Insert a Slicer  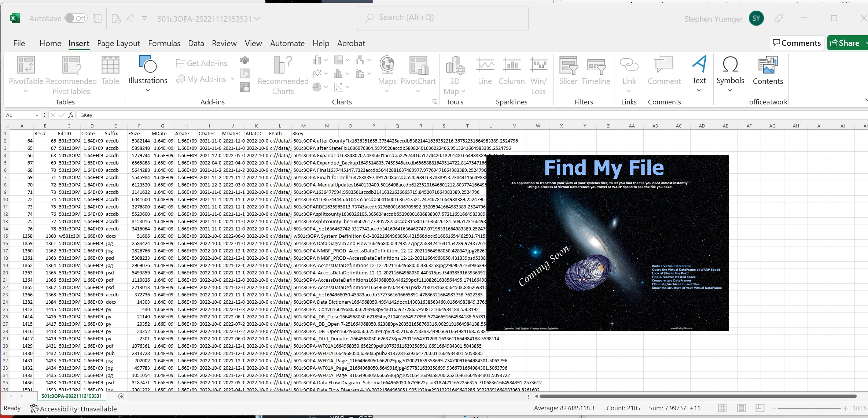(x=568, y=71)
